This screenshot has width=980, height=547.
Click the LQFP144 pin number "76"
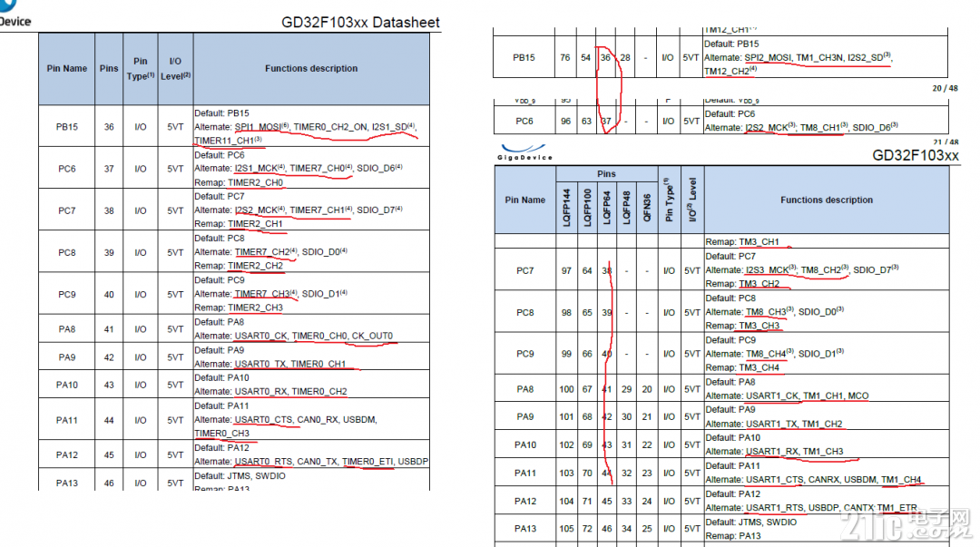(565, 57)
